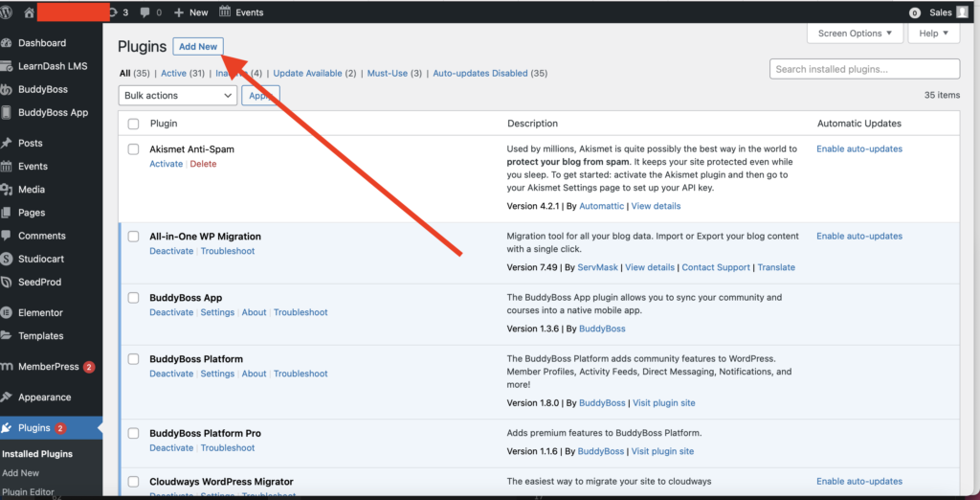Deactivate the All-in-One WP Migration plugin
The image size is (980, 500).
[171, 251]
